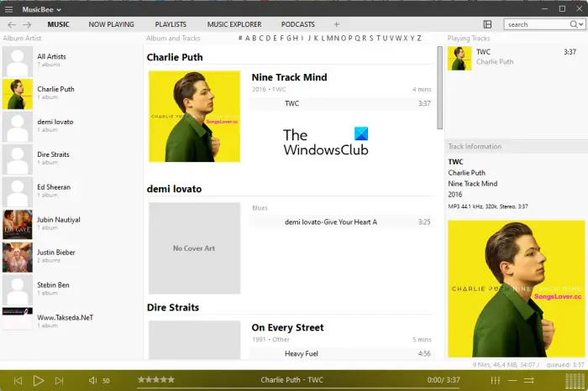
Task: Click the 0:00/ 3:37 time display
Action: [444, 380]
